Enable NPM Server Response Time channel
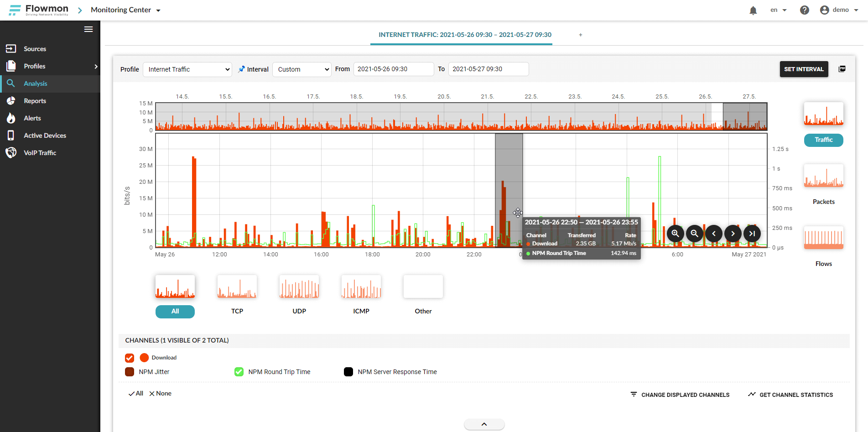The image size is (868, 432). tap(348, 372)
